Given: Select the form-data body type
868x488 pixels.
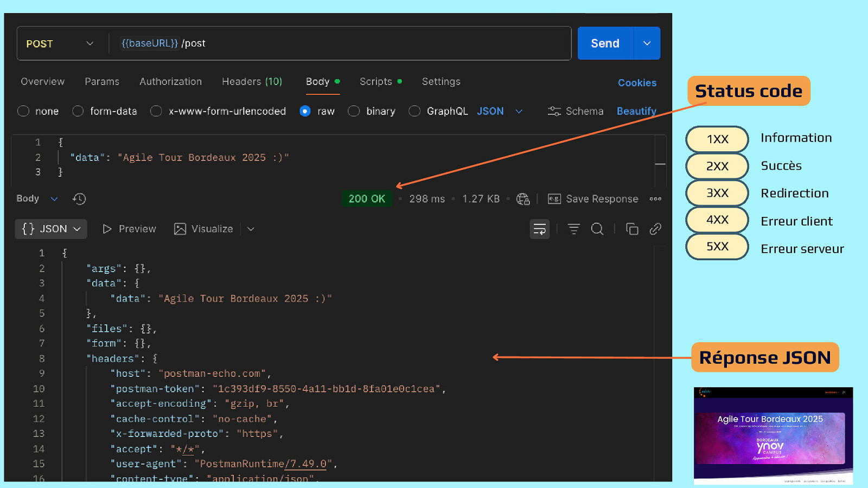Looking at the screenshot, I should click(78, 111).
